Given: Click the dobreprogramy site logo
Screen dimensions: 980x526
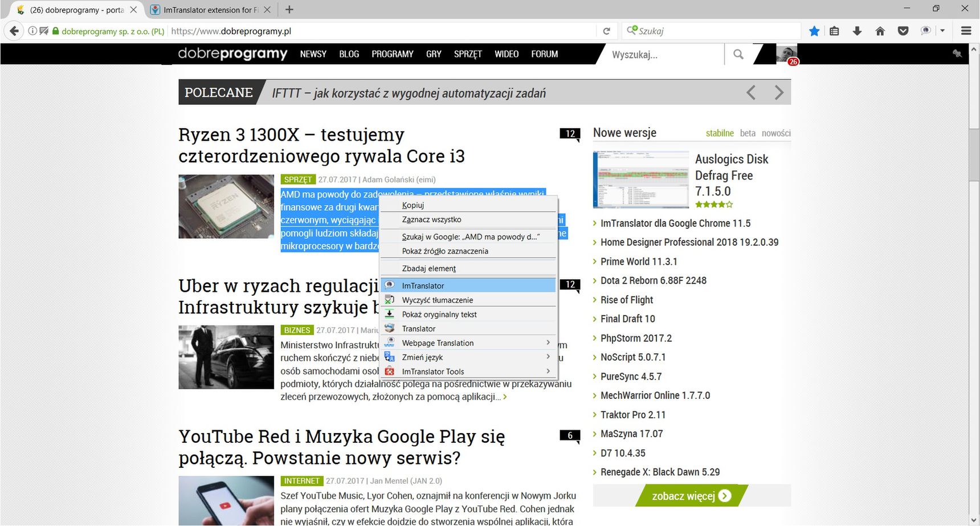Looking at the screenshot, I should click(232, 54).
